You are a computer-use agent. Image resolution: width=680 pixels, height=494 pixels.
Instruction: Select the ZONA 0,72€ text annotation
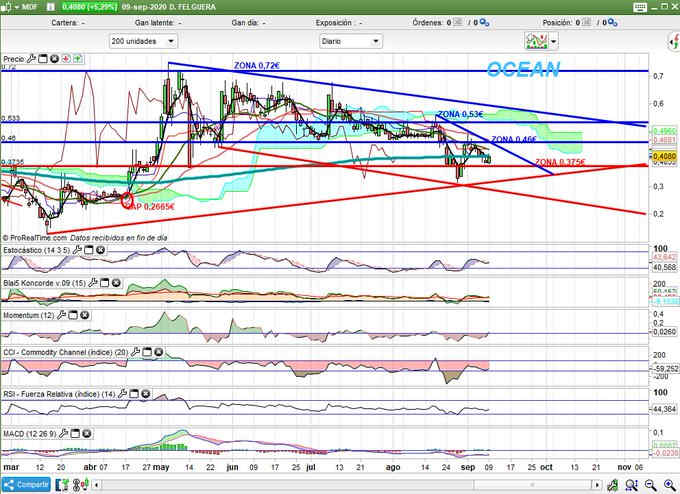click(x=257, y=65)
